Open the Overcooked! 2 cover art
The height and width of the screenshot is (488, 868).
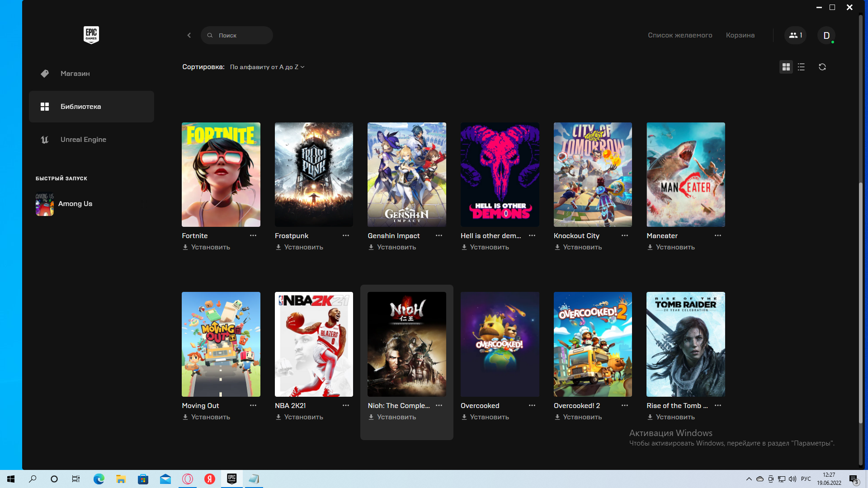(593, 344)
